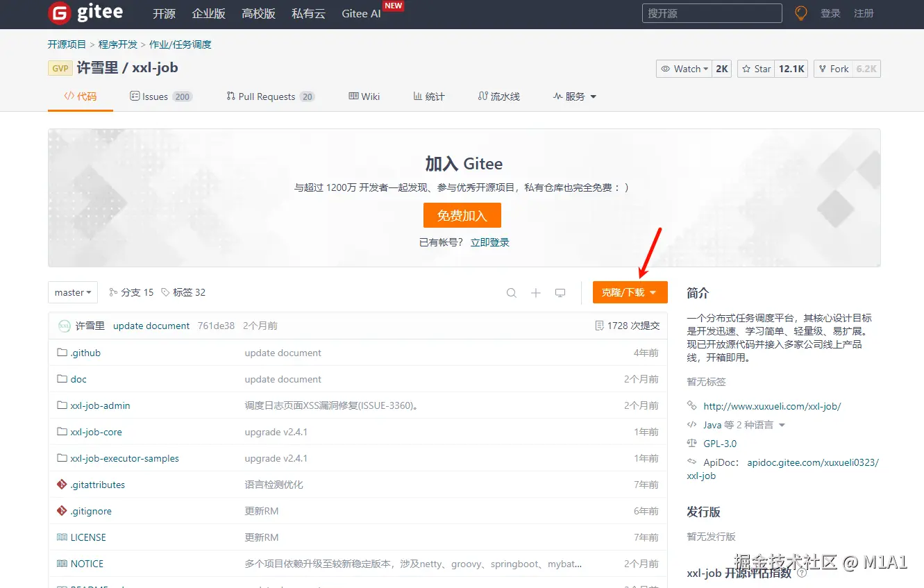Click the 12.1K stars count
Screen dimensions: 924x588
[791, 69]
